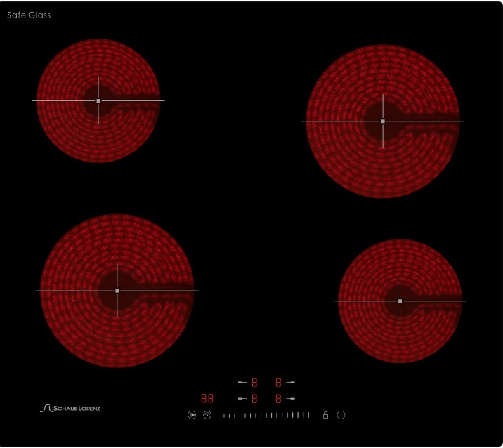
Task: Tap the pause/resume cooking icon
Action: [192, 415]
